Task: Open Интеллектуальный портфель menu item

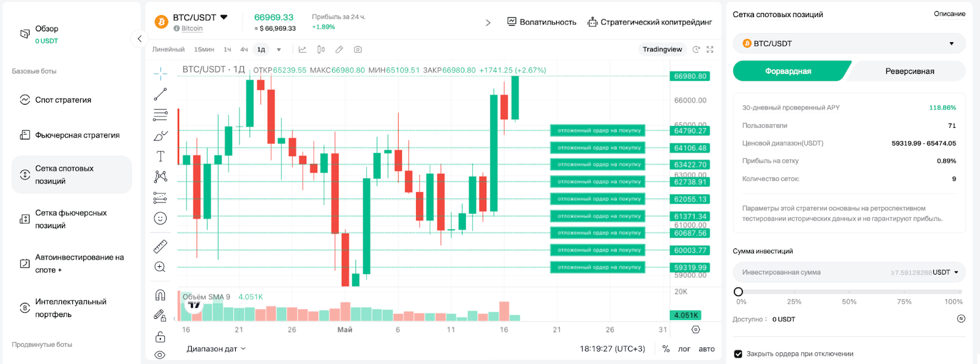Action: point(72,308)
